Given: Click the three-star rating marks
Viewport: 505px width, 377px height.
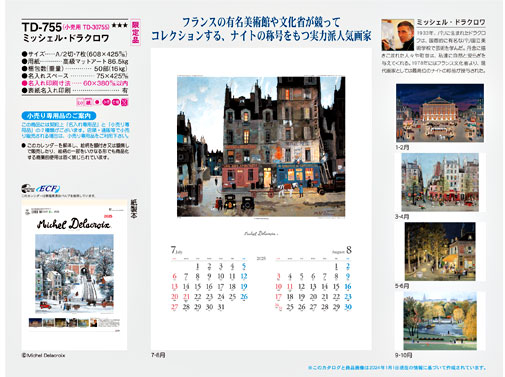Looking at the screenshot, I should pos(120,25).
